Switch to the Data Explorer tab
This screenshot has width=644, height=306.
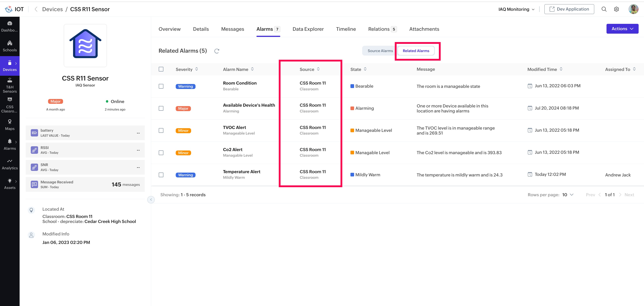coord(308,29)
